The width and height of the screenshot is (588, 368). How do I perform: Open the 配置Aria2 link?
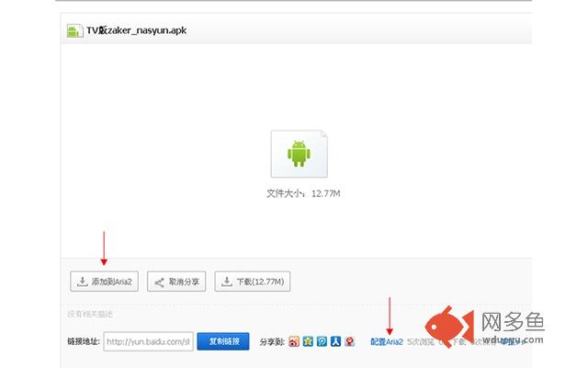[387, 341]
